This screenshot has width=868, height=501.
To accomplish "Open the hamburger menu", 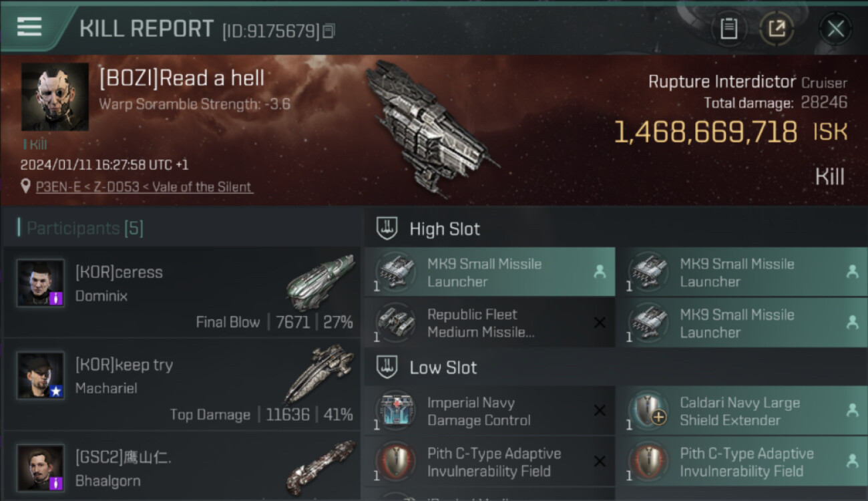I will pos(29,27).
